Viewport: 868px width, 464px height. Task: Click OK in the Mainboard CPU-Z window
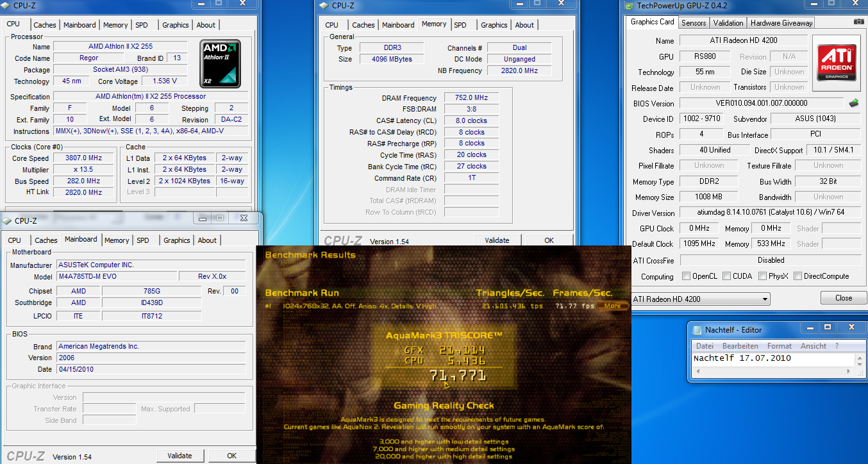pos(232,456)
